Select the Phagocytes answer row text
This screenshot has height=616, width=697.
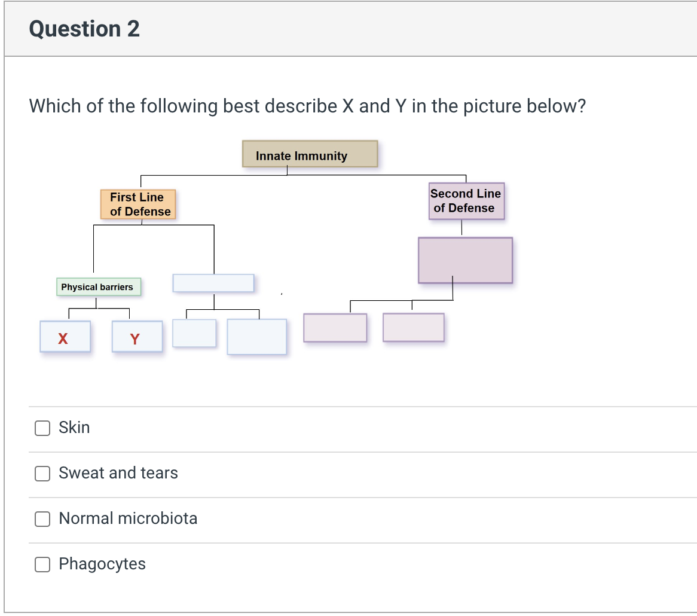[102, 563]
